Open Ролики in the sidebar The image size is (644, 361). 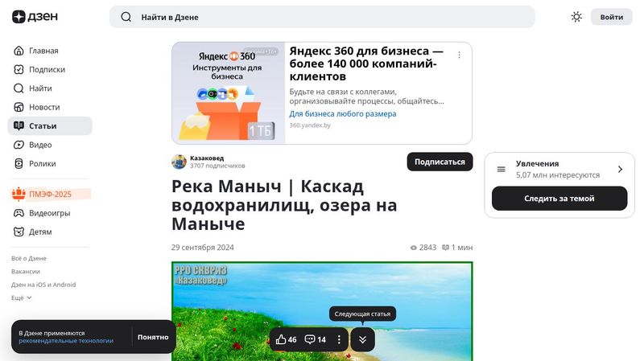pyautogui.click(x=50, y=164)
